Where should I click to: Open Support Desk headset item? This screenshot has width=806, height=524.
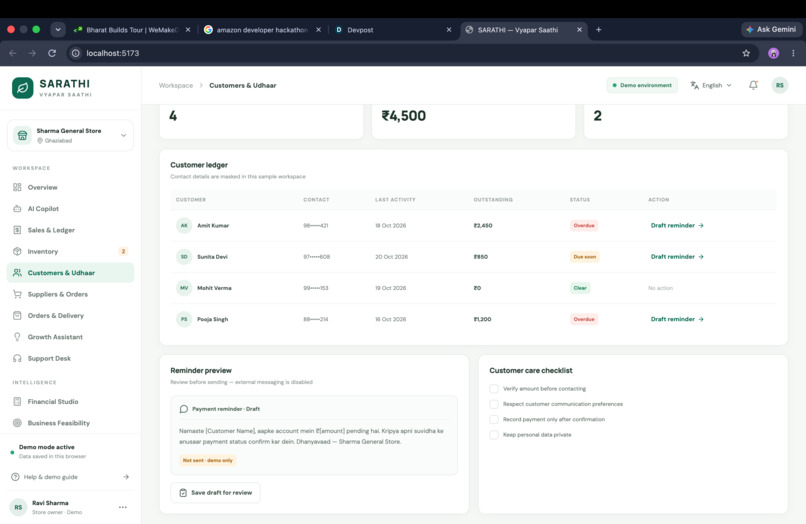(x=70, y=358)
